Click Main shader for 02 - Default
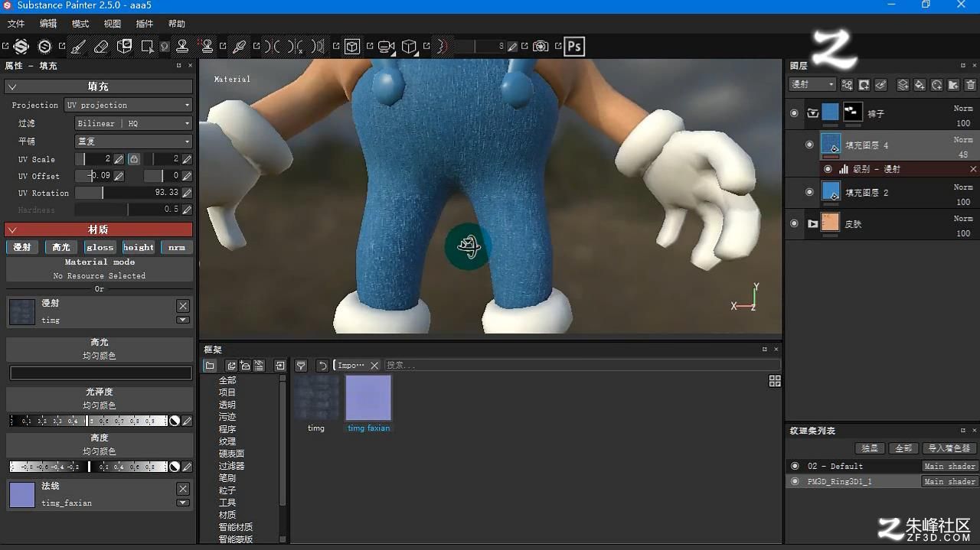Viewport: 980px width, 550px height. click(949, 466)
